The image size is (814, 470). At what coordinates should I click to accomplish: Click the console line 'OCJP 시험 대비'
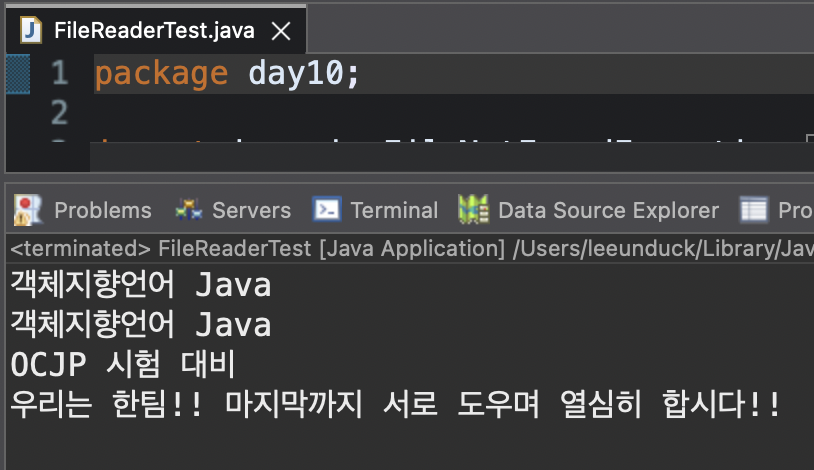123,364
